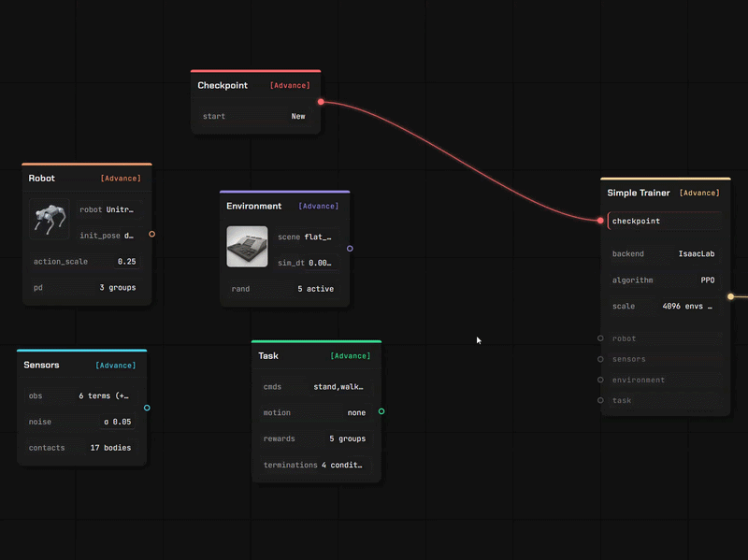748x560 pixels.
Task: Click the Environment node's purple output port
Action: (350, 249)
